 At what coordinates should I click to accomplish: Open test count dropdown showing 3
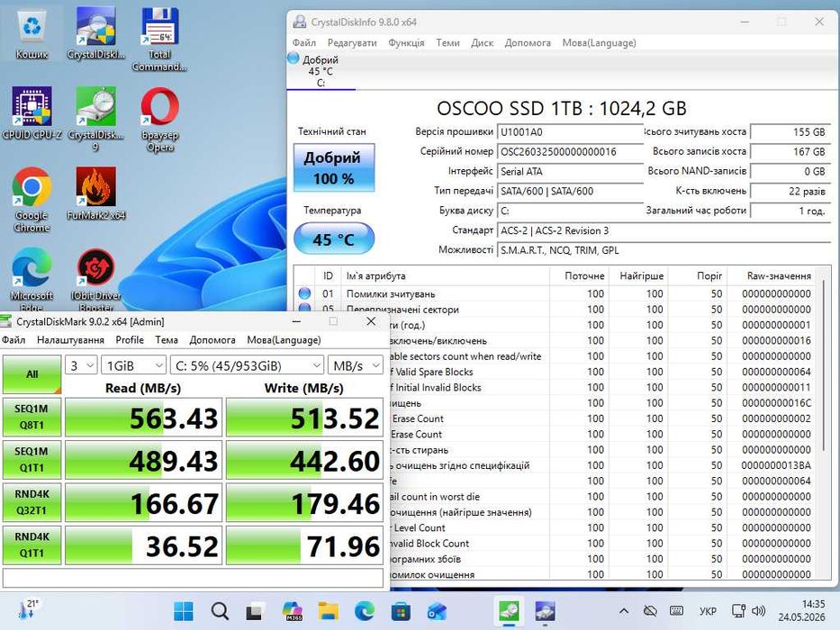81,365
